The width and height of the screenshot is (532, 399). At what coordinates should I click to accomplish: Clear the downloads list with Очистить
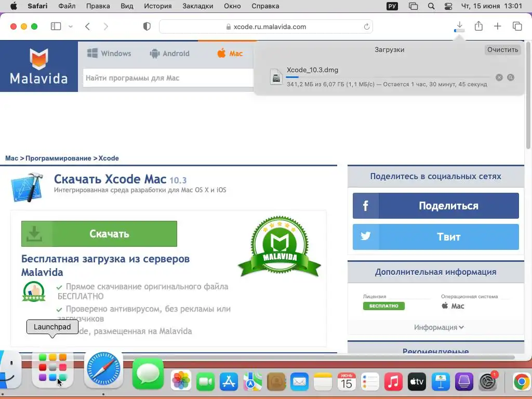502,49
